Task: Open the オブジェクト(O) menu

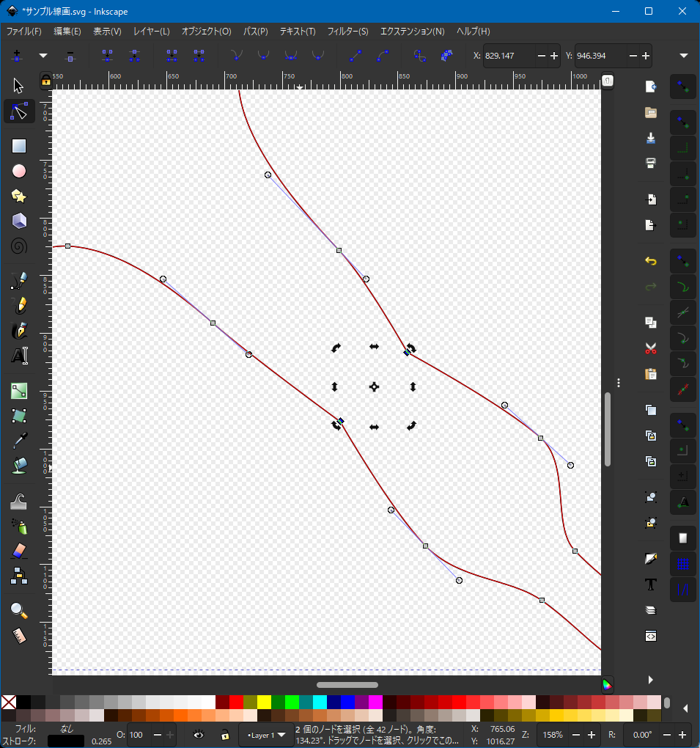Action: click(207, 32)
